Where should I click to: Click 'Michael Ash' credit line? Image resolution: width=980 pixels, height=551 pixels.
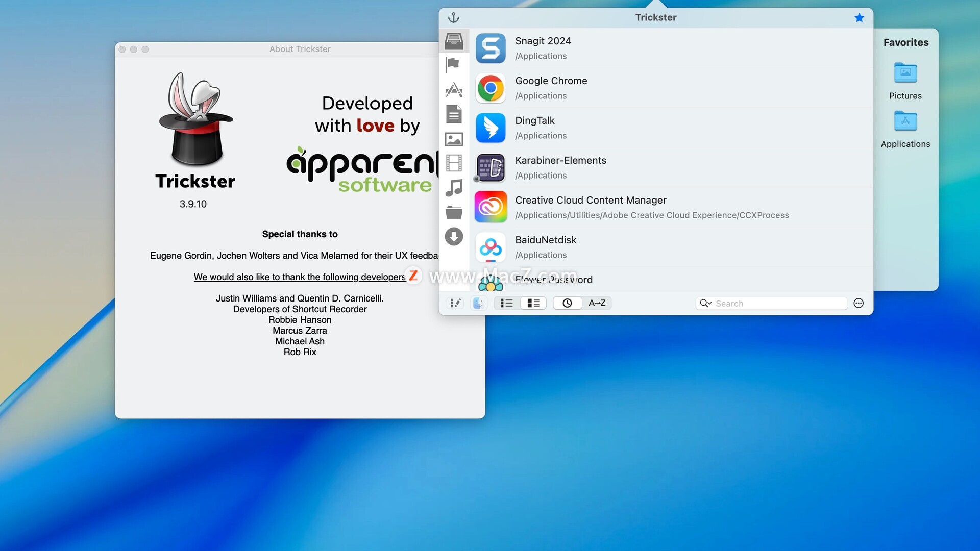click(300, 341)
